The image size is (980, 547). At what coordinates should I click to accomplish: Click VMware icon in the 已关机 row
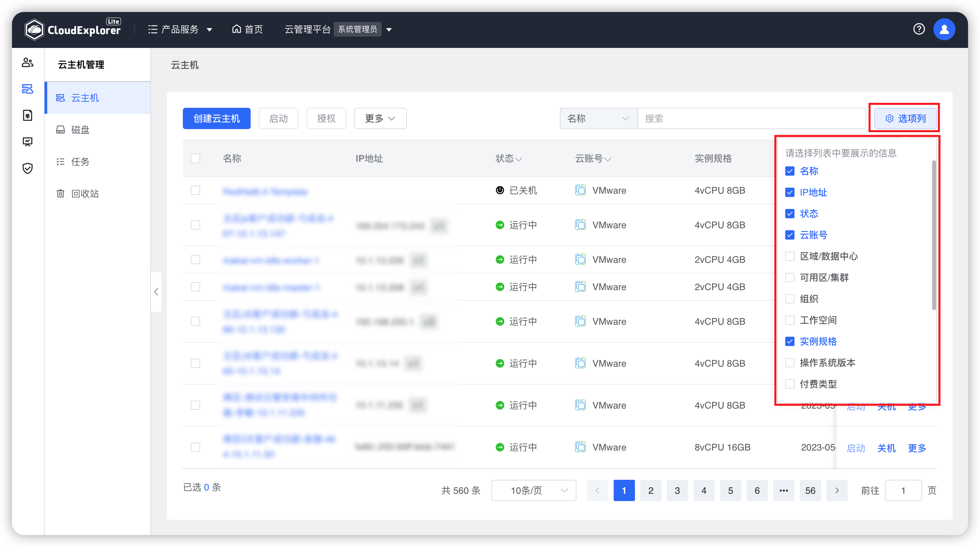[x=580, y=190]
